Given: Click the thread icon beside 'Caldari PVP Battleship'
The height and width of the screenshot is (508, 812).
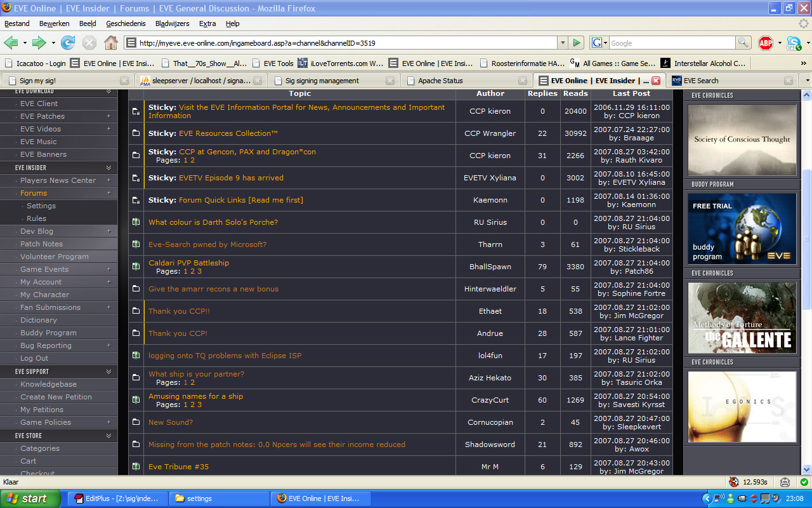Looking at the screenshot, I should click(136, 267).
